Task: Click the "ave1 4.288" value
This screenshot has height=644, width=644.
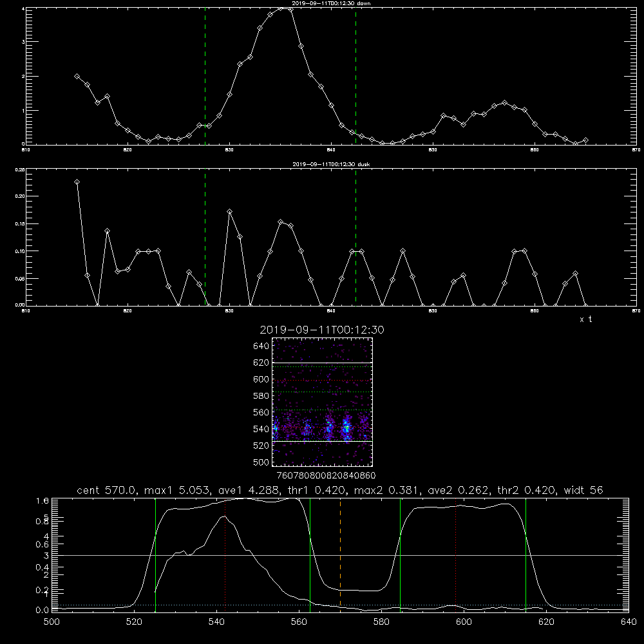Action: (x=250, y=490)
